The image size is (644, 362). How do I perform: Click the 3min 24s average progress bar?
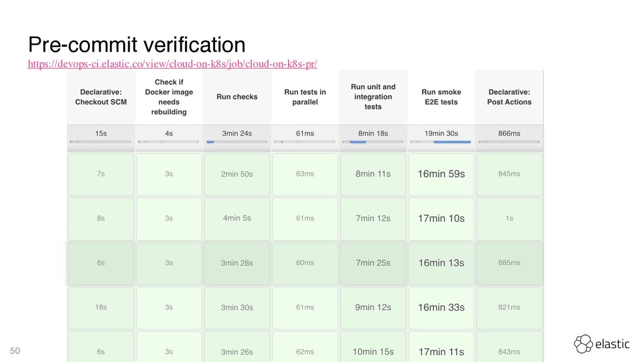click(x=236, y=142)
